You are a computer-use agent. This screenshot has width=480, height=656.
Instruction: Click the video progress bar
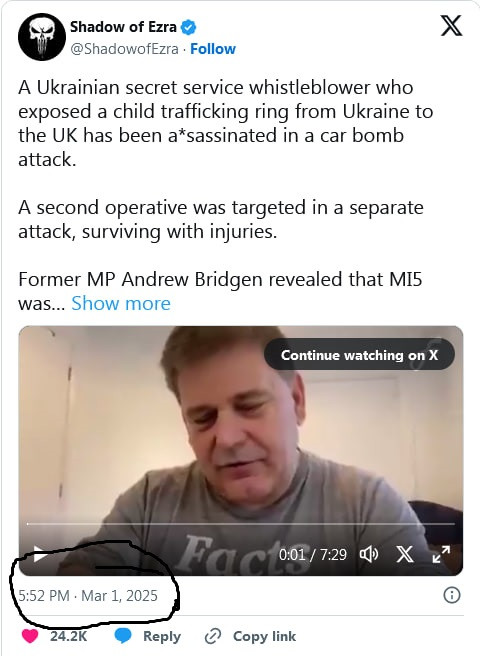[x=241, y=524]
